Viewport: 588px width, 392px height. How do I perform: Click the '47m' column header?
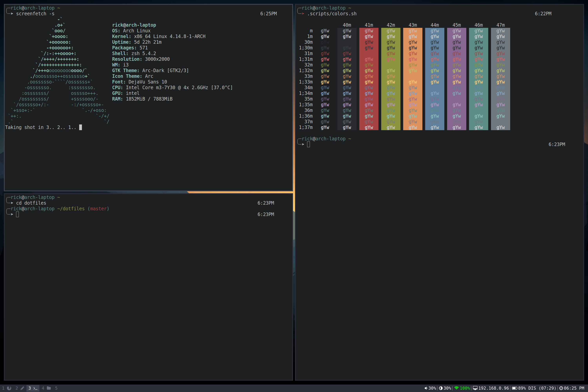click(501, 25)
